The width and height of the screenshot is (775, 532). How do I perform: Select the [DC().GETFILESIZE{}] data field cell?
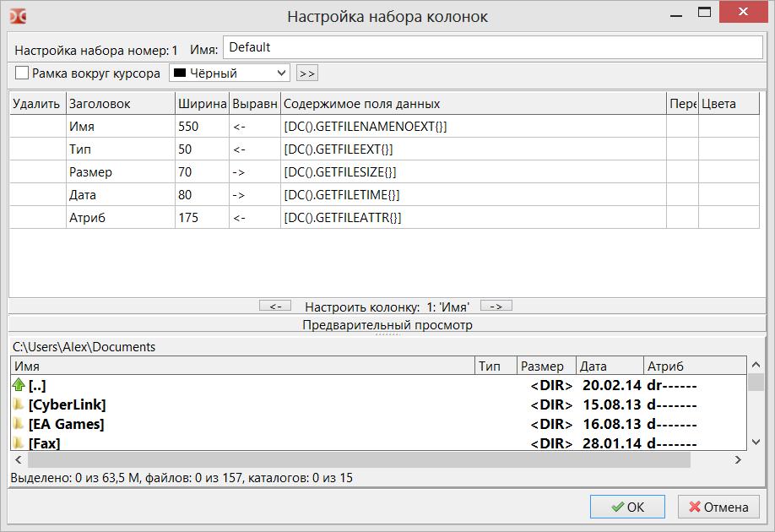coord(472,172)
